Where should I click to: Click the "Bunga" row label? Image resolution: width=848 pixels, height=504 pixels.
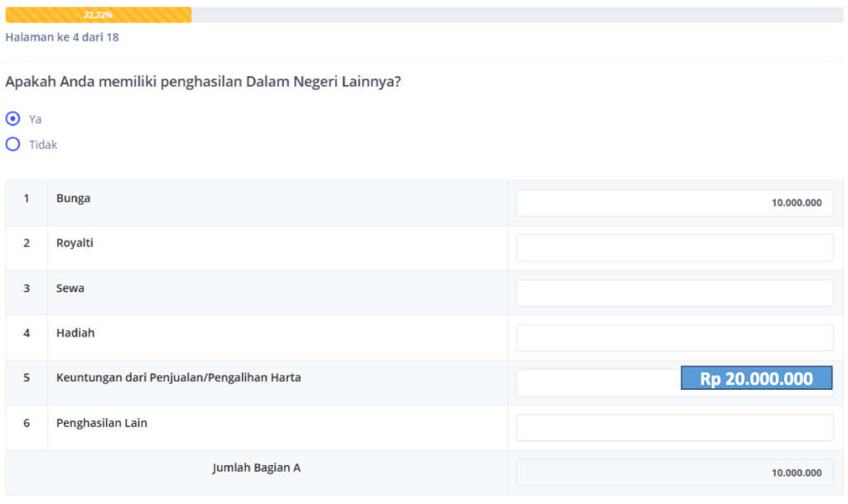tap(74, 199)
